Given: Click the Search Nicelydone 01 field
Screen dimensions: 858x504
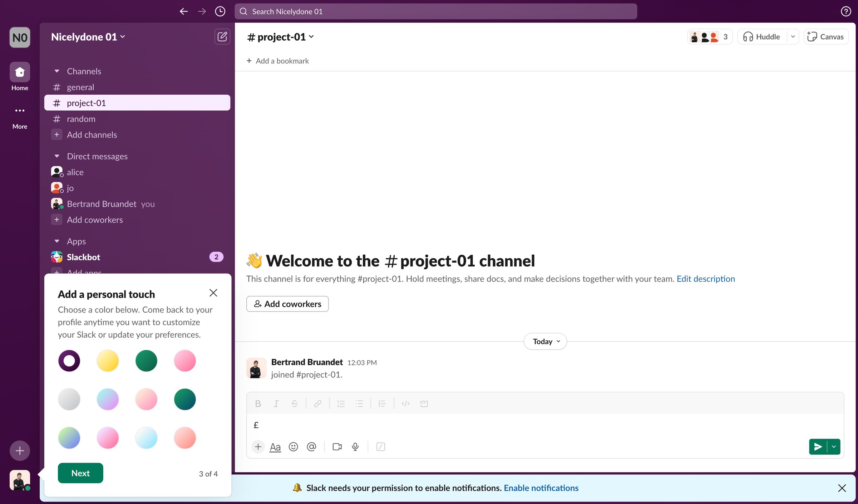Looking at the screenshot, I should (x=436, y=11).
